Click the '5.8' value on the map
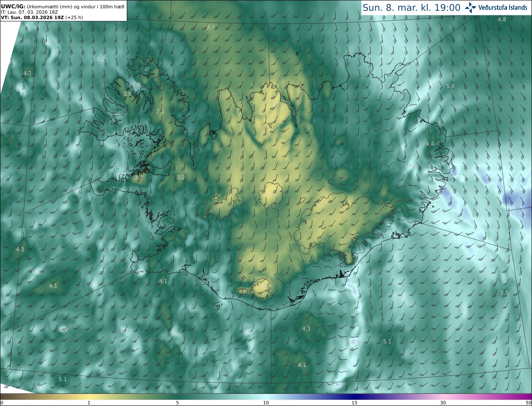The height and width of the screenshot is (406, 532). (x=451, y=86)
